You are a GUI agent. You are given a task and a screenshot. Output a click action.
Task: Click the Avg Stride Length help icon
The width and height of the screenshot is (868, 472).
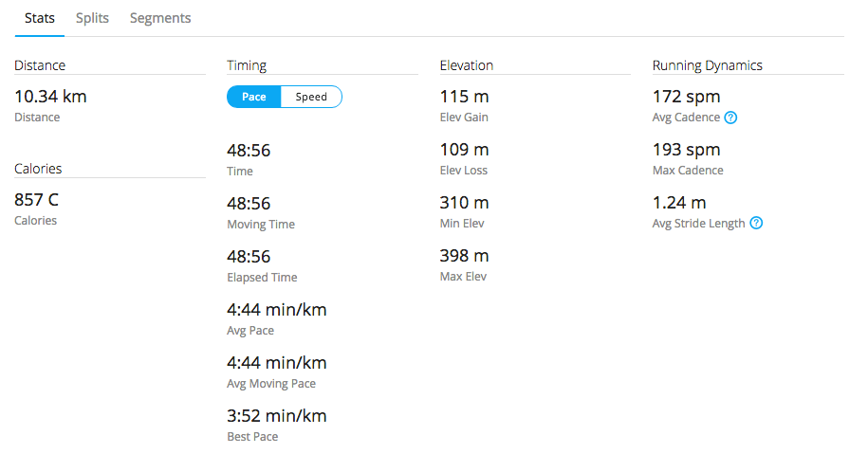click(756, 224)
